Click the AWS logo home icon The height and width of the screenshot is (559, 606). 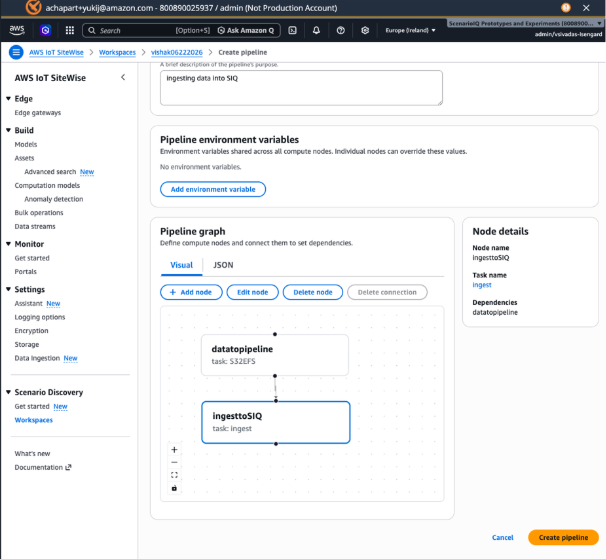point(17,30)
